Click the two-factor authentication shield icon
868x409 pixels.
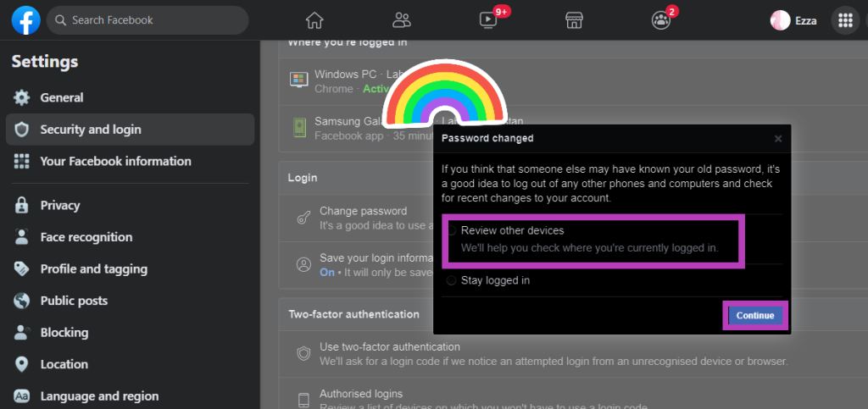coord(303,354)
